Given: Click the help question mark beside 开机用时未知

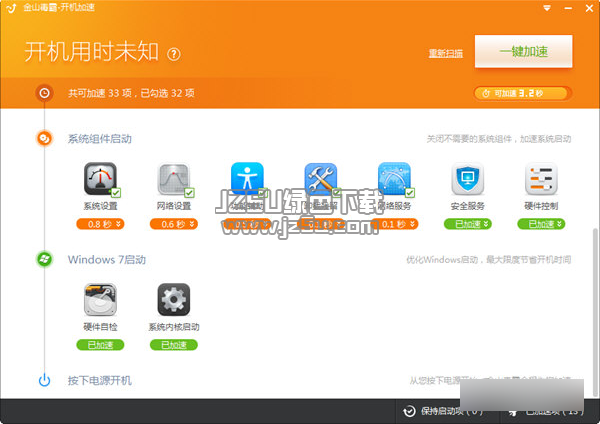Looking at the screenshot, I should click(174, 54).
